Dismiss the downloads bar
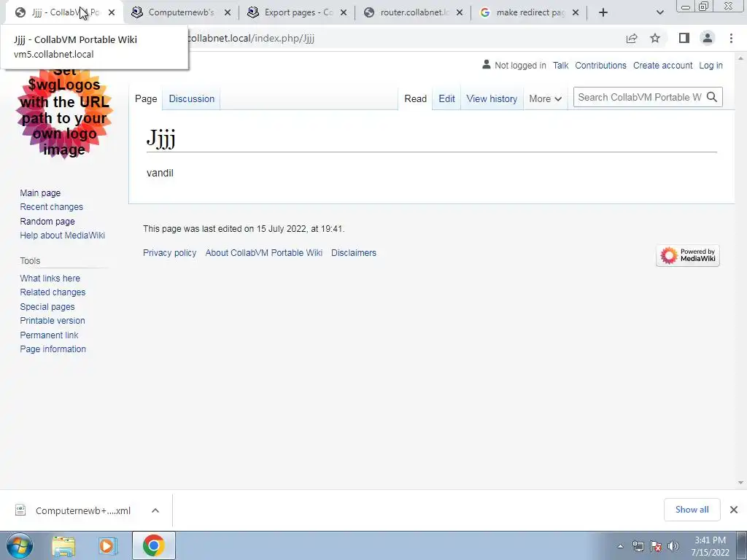Viewport: 747px width, 560px height. click(734, 510)
